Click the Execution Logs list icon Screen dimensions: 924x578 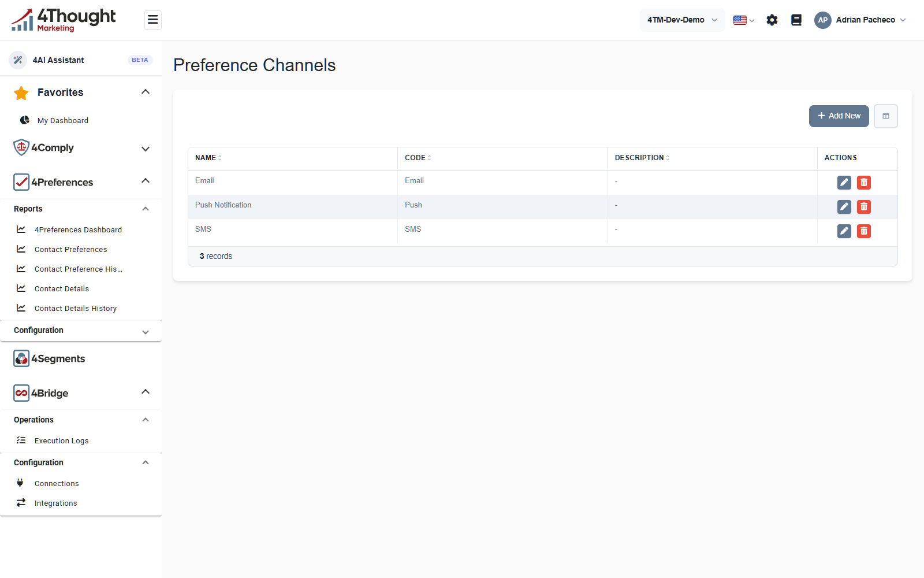click(21, 440)
